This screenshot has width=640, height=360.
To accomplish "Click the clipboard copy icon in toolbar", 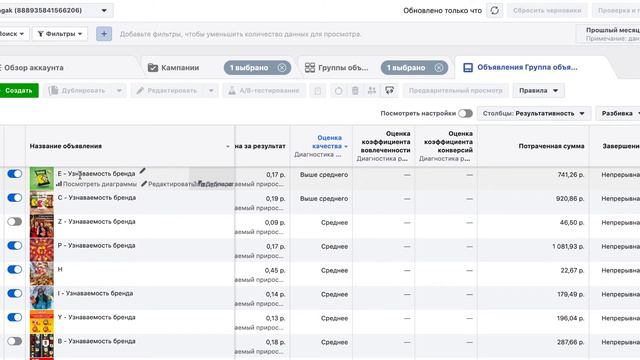I will click(318, 91).
